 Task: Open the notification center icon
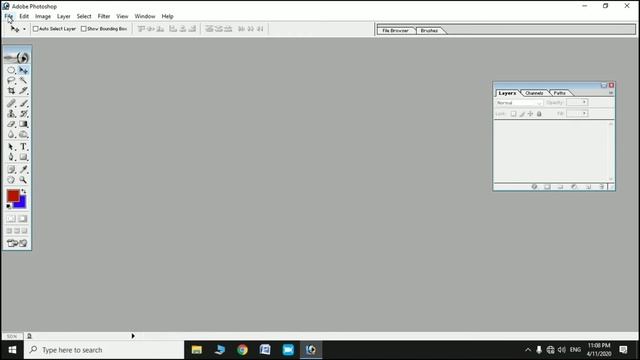(623, 350)
